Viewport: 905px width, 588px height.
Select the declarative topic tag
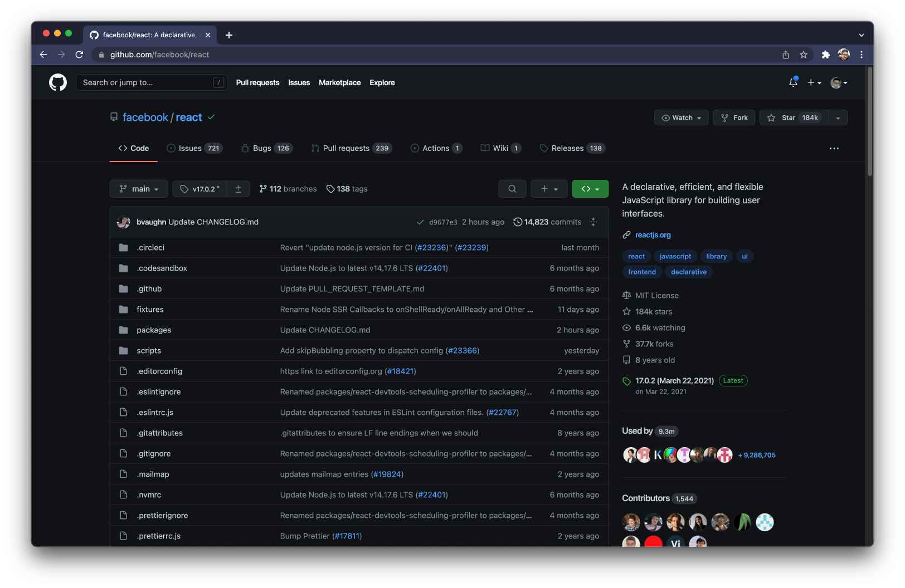click(x=688, y=272)
